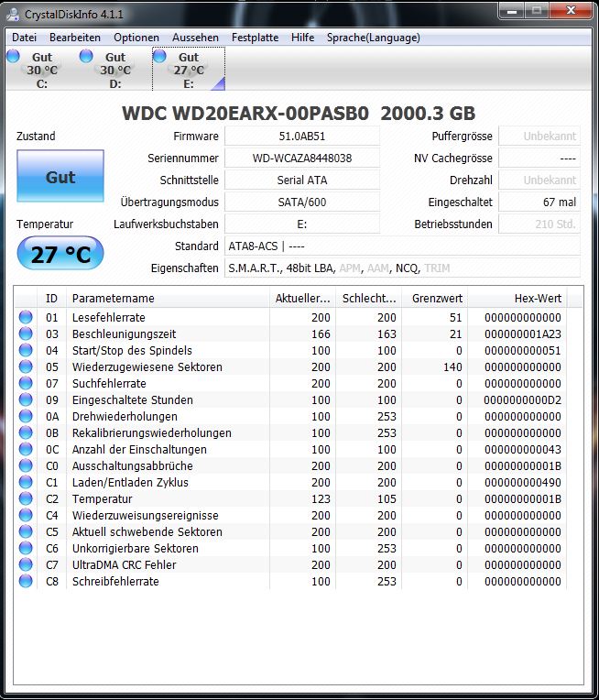Image resolution: width=599 pixels, height=700 pixels.
Task: Click the CrystalDiskInfo title bar icon
Action: (x=13, y=15)
